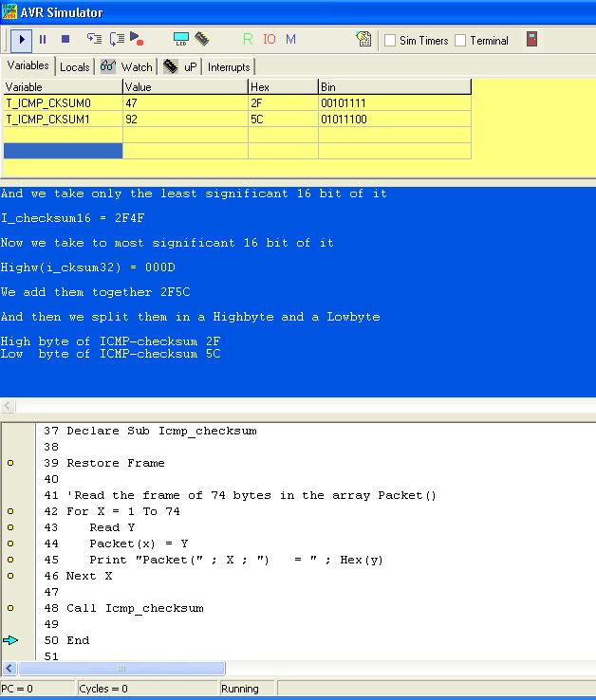The height and width of the screenshot is (700, 596).
Task: Show IO registers with the IO icon
Action: tap(270, 39)
